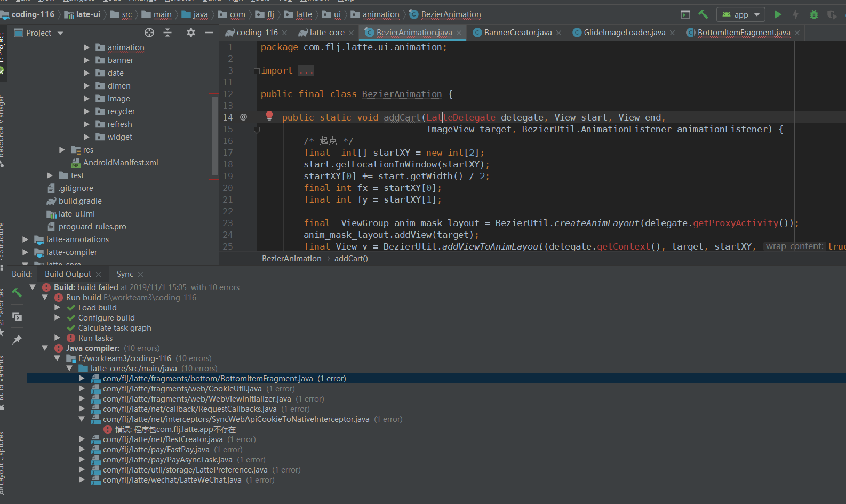
Task: Open the Sync tab in Build panel
Action: 125,274
